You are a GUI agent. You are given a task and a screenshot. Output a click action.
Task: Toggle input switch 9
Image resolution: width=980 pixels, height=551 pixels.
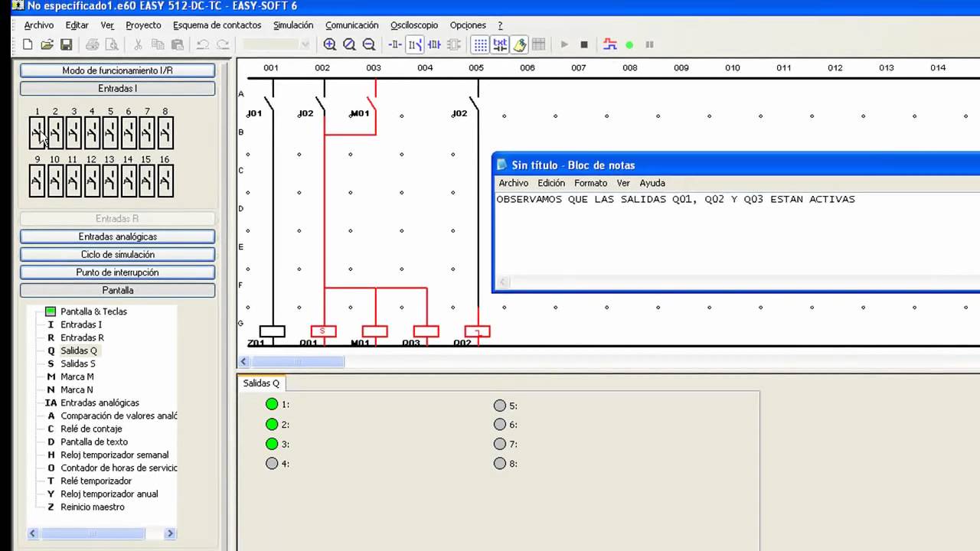pyautogui.click(x=37, y=181)
